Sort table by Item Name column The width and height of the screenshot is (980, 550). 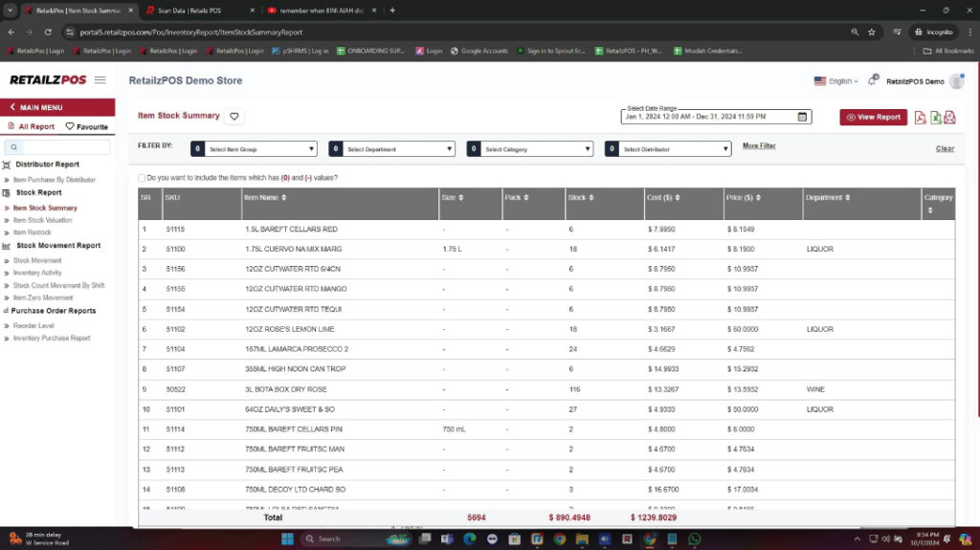[284, 198]
